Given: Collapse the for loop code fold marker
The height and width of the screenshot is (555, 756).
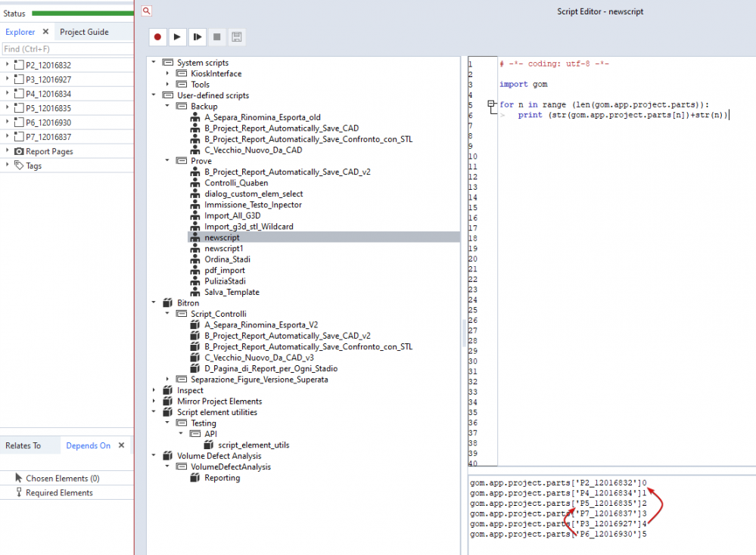Looking at the screenshot, I should [x=491, y=104].
